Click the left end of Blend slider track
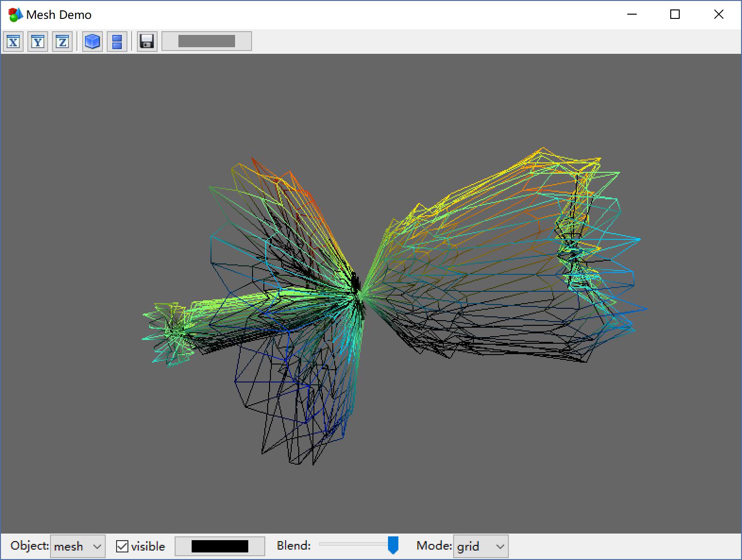Image resolution: width=742 pixels, height=560 pixels. [322, 544]
